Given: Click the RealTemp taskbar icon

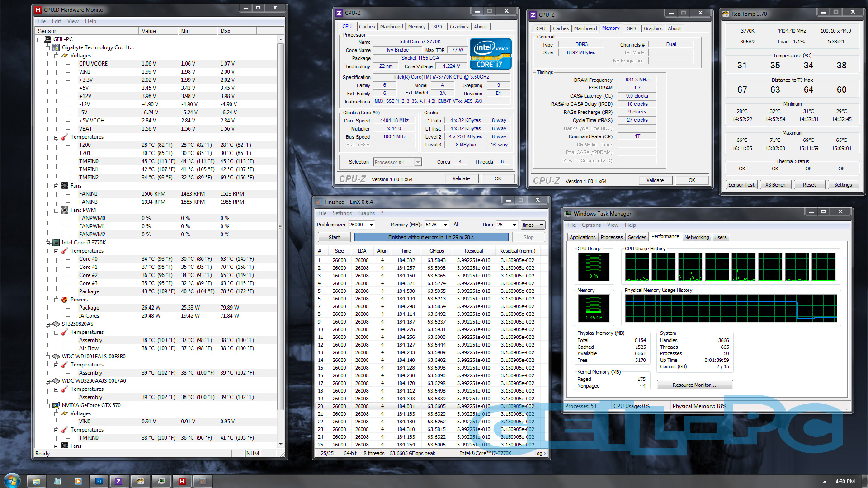Looking at the screenshot, I should click(140, 481).
